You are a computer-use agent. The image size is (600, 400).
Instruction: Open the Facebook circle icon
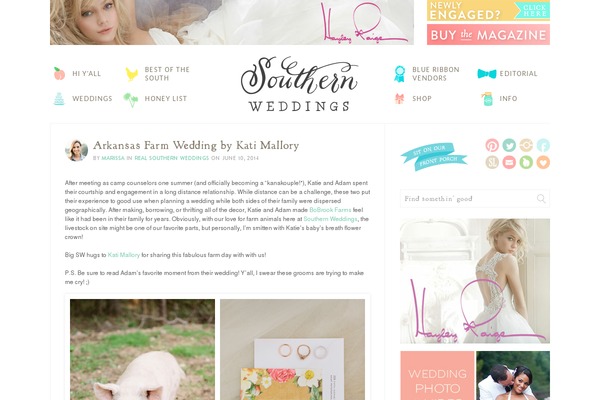543,145
